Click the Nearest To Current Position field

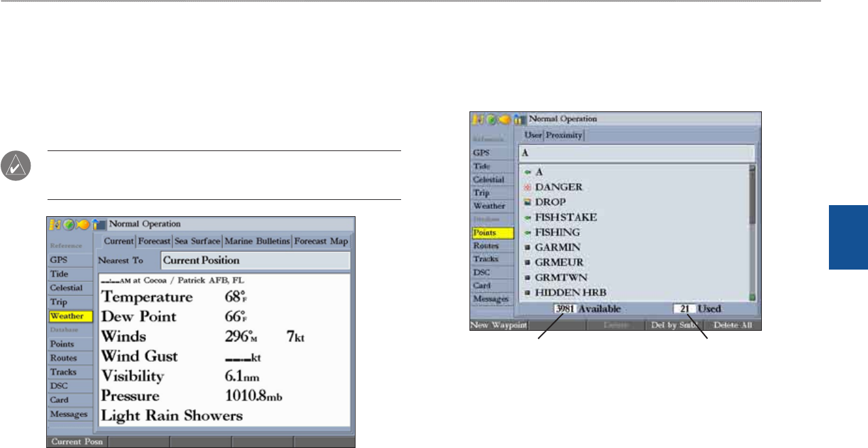(x=255, y=260)
